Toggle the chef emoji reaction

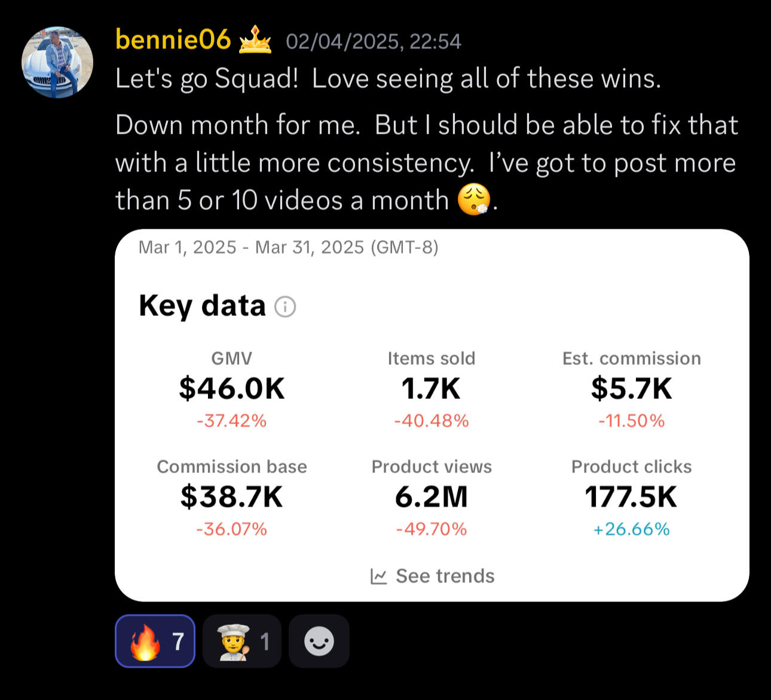241,641
